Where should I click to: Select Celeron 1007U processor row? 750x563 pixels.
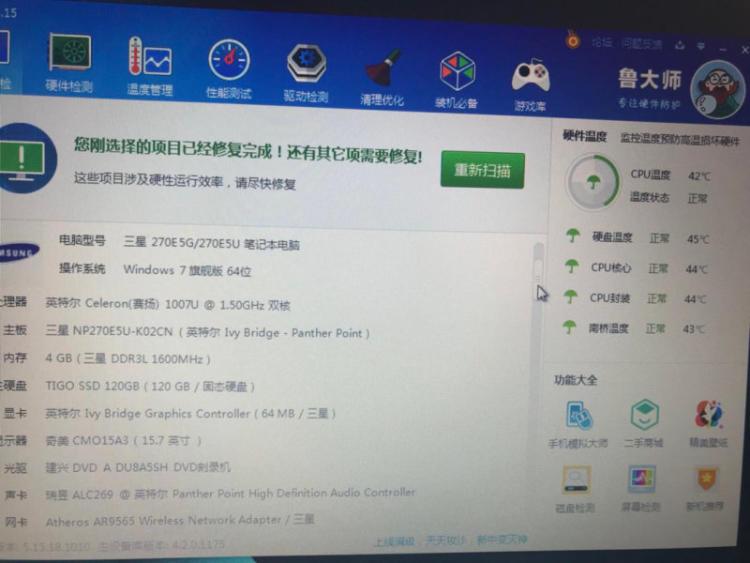[145, 303]
